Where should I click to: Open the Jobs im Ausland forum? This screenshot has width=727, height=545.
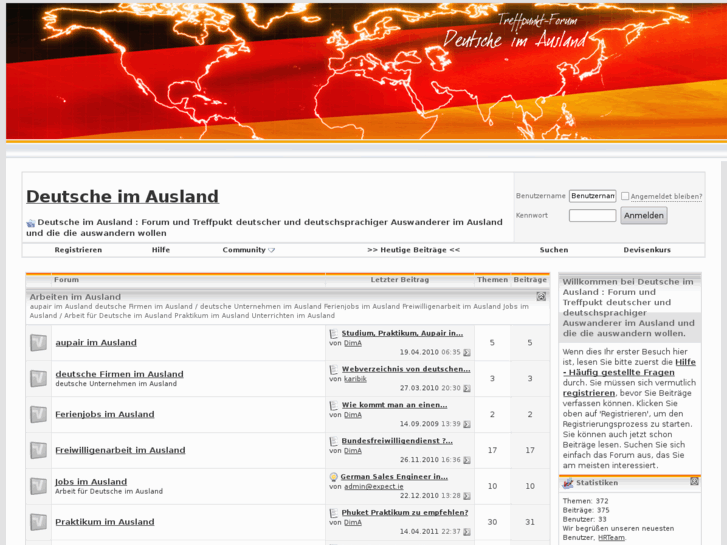[91, 481]
